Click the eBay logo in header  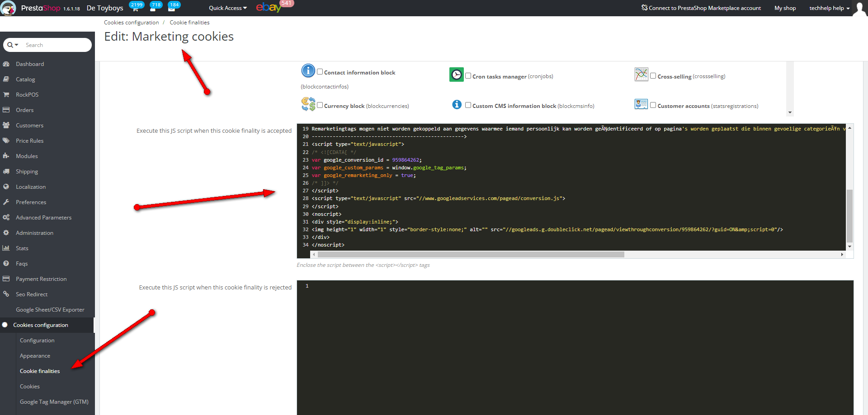coord(269,8)
